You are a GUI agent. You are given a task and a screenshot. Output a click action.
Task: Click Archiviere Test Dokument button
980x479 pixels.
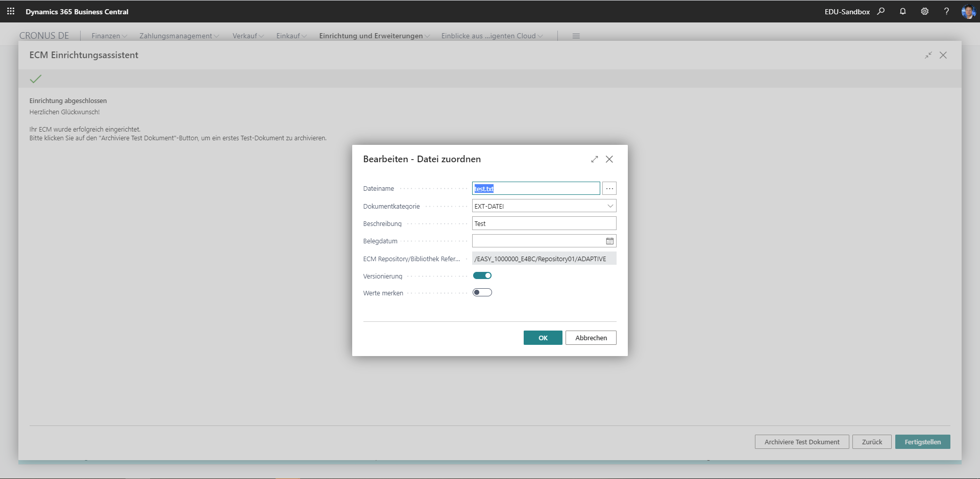click(x=802, y=442)
